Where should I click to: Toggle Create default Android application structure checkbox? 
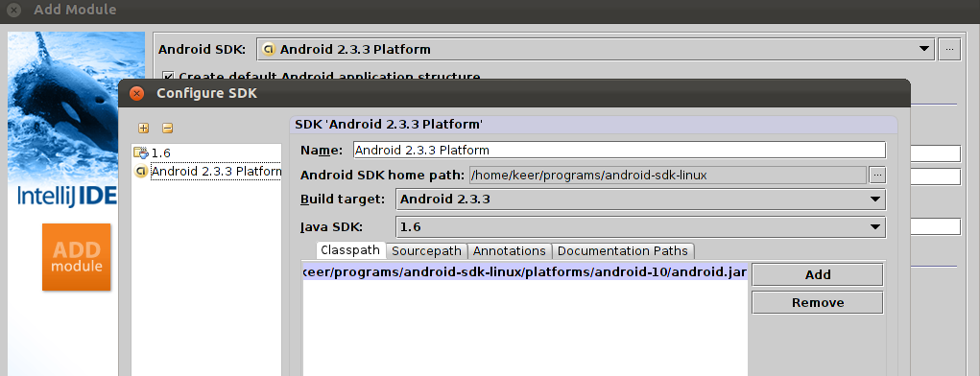tap(168, 77)
